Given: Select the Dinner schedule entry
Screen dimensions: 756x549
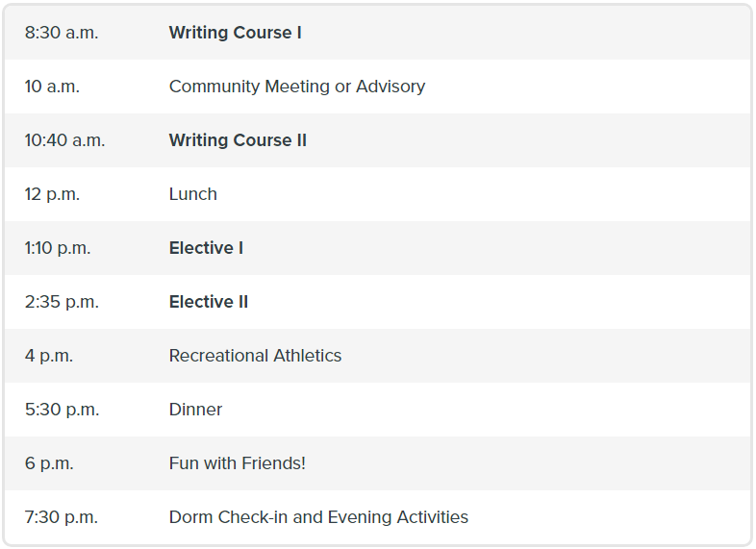Looking at the screenshot, I should [x=195, y=410].
